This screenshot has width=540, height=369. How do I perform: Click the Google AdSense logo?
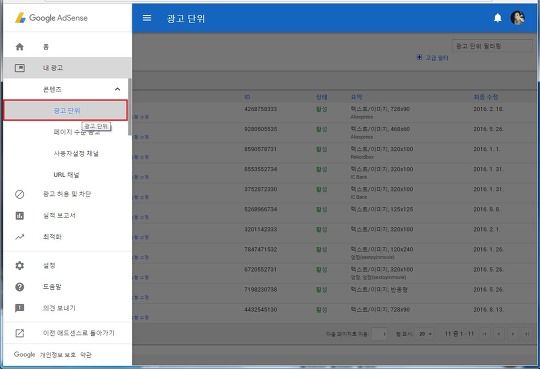(51, 18)
